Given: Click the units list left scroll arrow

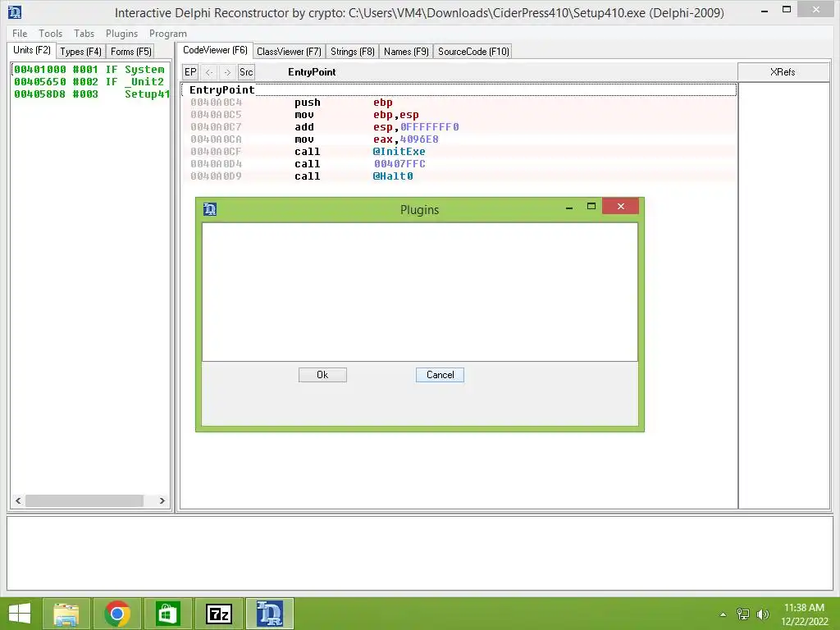Looking at the screenshot, I should tap(18, 501).
